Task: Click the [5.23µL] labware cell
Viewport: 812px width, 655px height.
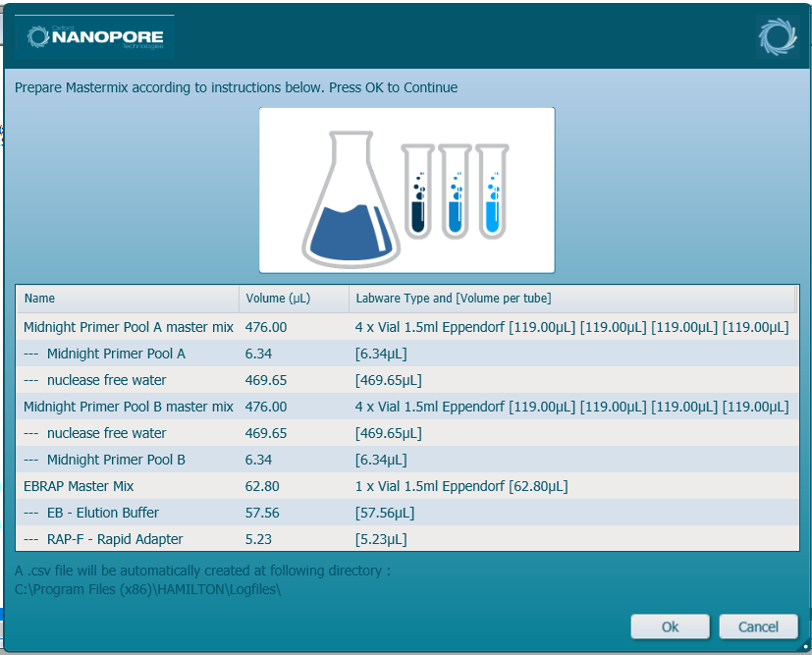Action: click(x=381, y=539)
